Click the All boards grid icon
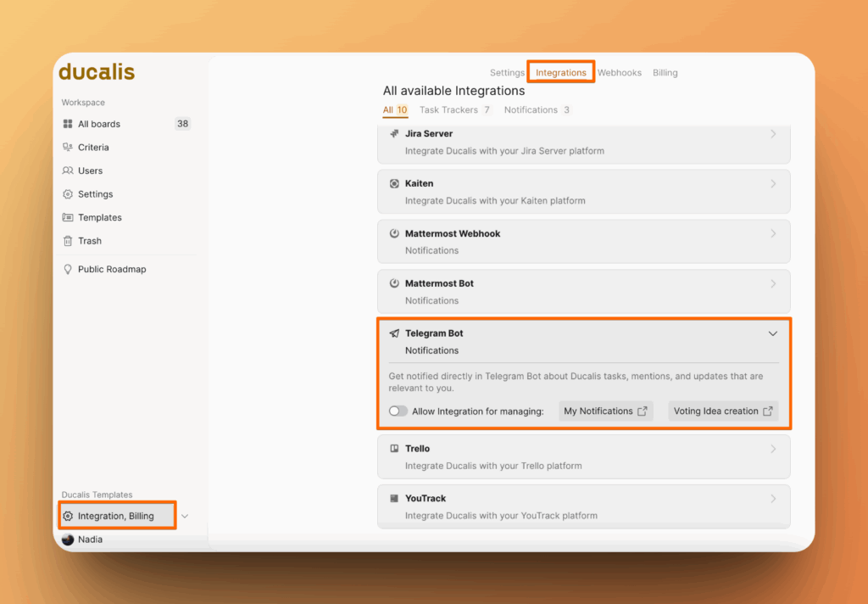The height and width of the screenshot is (604, 868). pos(68,124)
